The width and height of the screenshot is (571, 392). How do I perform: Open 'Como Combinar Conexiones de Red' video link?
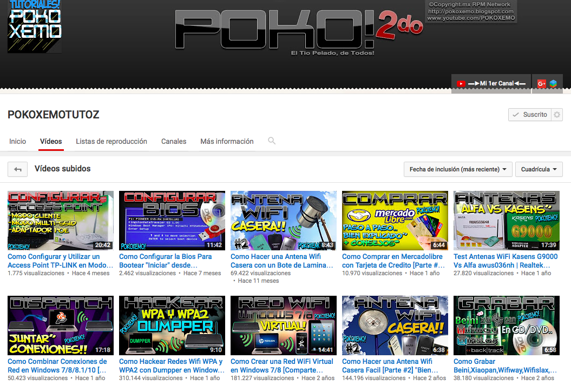[57, 366]
